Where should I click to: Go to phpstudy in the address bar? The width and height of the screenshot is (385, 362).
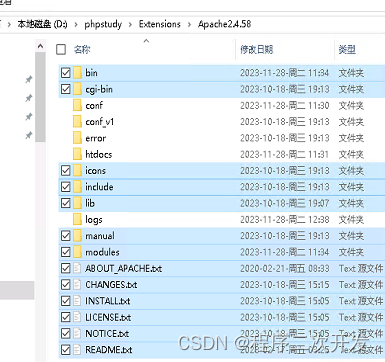(x=103, y=24)
